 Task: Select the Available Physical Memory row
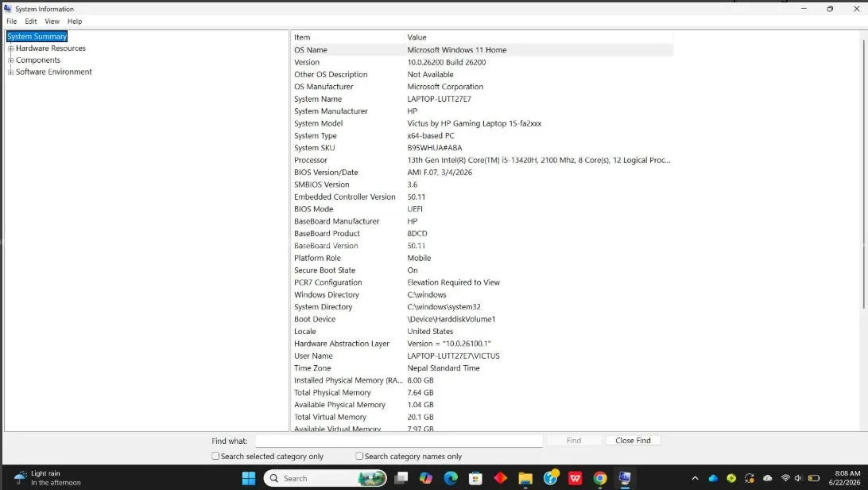482,405
